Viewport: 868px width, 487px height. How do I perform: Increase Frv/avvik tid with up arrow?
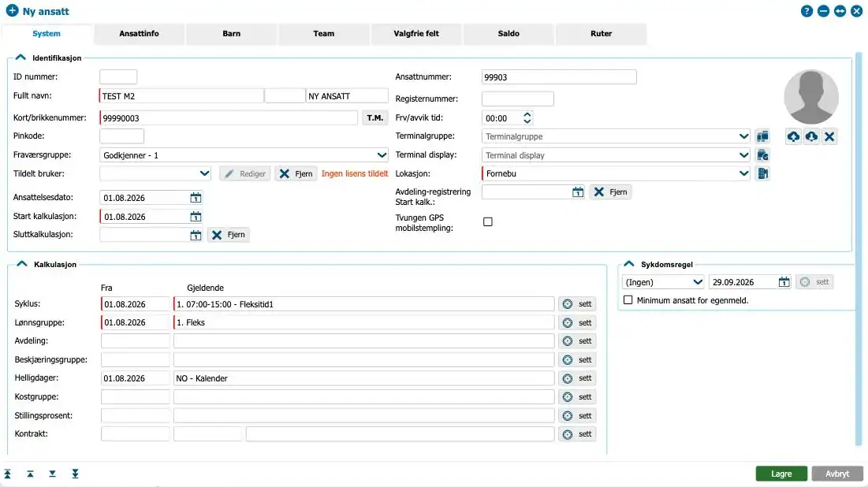pyautogui.click(x=527, y=114)
